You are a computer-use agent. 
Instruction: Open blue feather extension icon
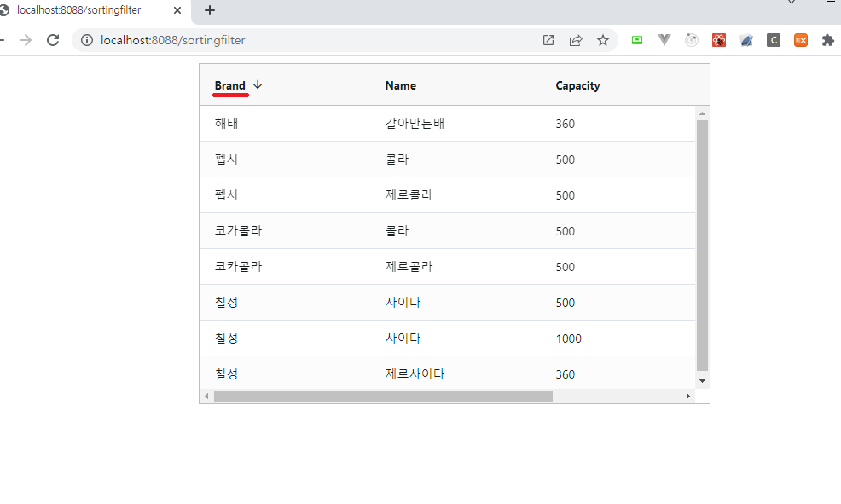pyautogui.click(x=746, y=40)
